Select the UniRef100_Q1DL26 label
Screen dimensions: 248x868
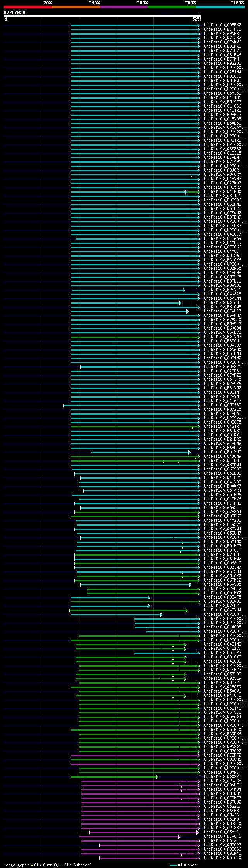click(x=222, y=478)
